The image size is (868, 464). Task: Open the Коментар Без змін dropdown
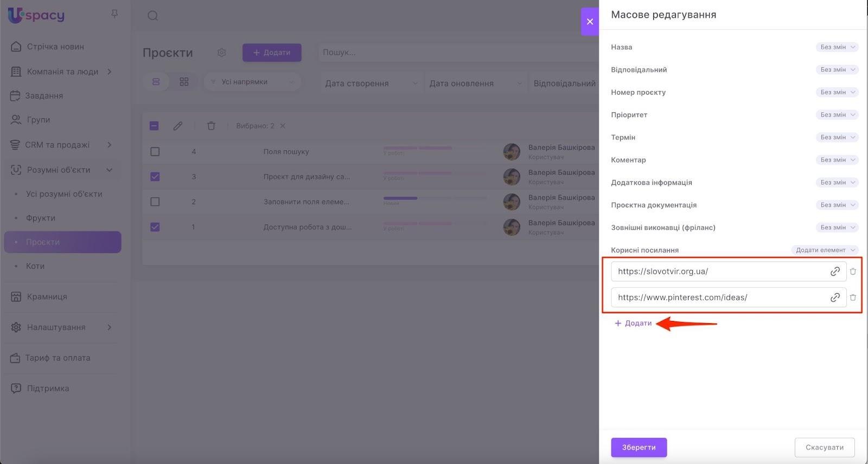(837, 160)
